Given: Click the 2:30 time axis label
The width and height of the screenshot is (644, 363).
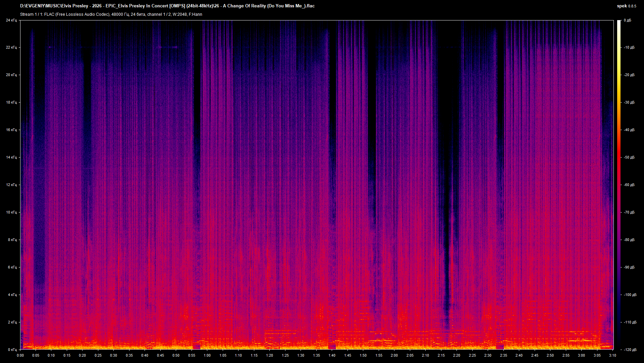Looking at the screenshot, I should [x=488, y=356].
